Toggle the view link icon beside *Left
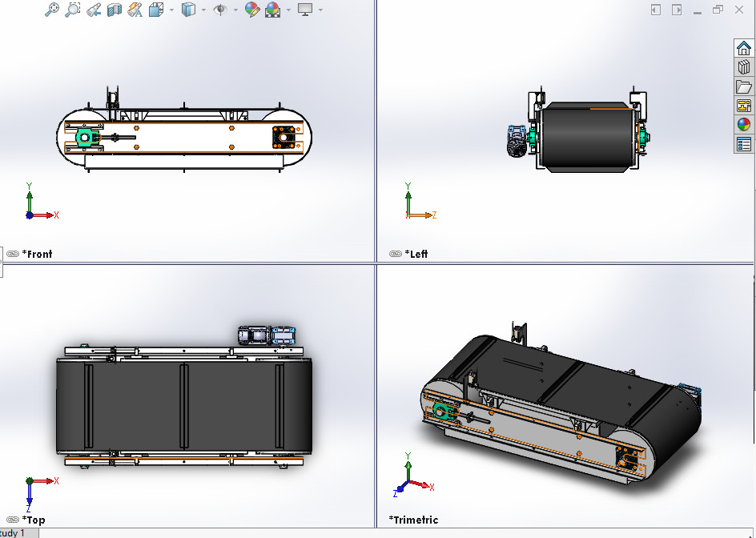Screen dimensions: 756x538 pyautogui.click(x=396, y=254)
